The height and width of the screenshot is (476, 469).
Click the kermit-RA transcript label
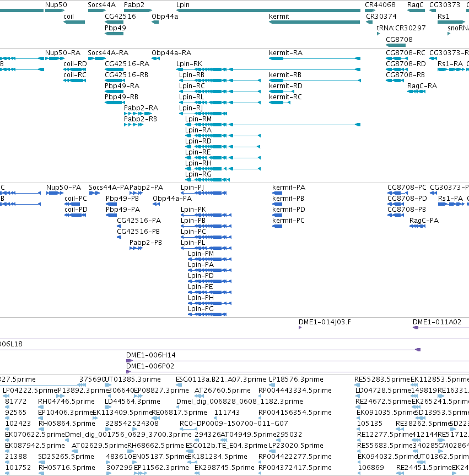click(x=286, y=53)
